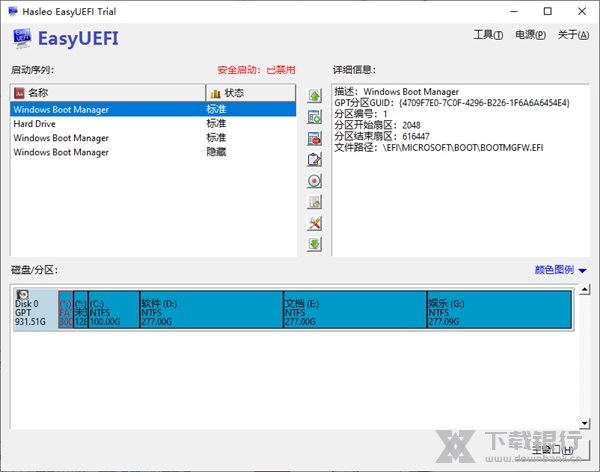The width and height of the screenshot is (600, 472).
Task: Click the wrench and screwdriver tools icon
Action: click(314, 223)
